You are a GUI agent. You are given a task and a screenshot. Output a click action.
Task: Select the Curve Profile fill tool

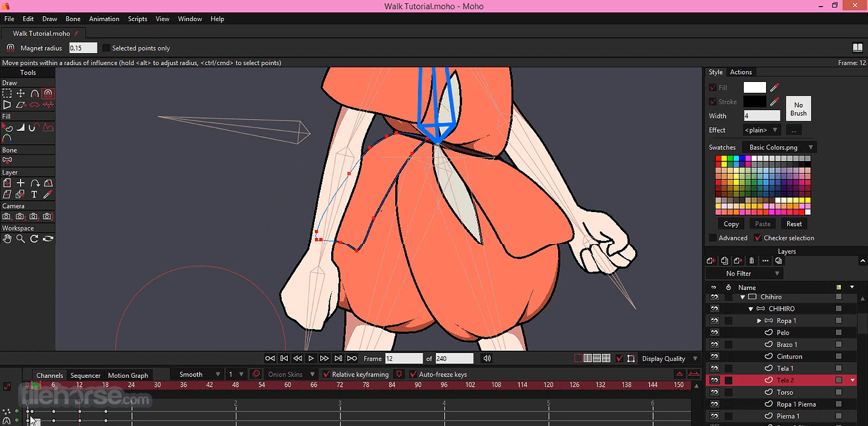[x=48, y=128]
